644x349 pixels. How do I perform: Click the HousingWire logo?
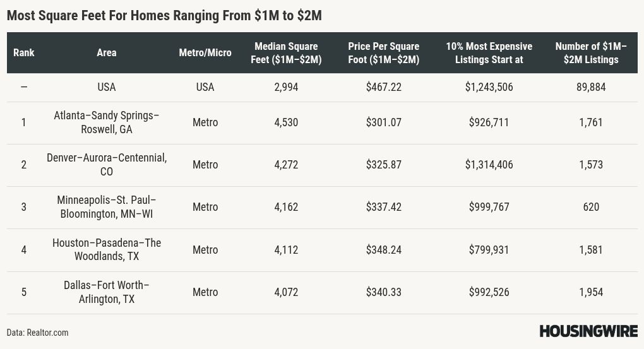click(588, 331)
